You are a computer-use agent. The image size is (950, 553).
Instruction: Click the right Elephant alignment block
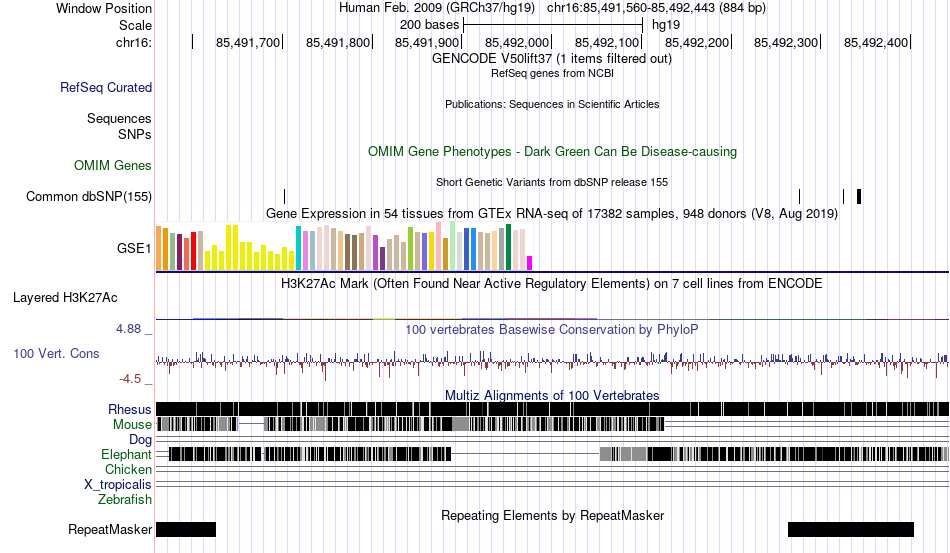point(774,454)
